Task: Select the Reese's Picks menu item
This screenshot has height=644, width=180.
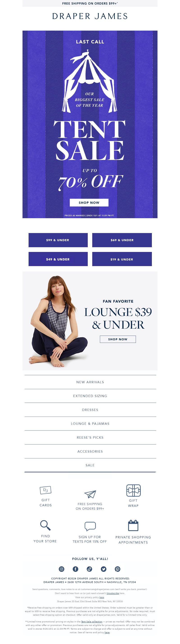Action: pyautogui.click(x=90, y=438)
